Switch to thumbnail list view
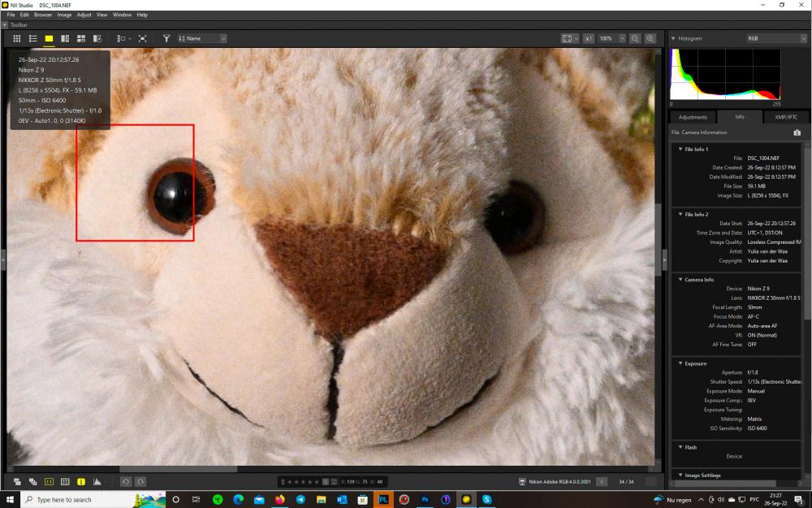812x508 pixels. 32,38
